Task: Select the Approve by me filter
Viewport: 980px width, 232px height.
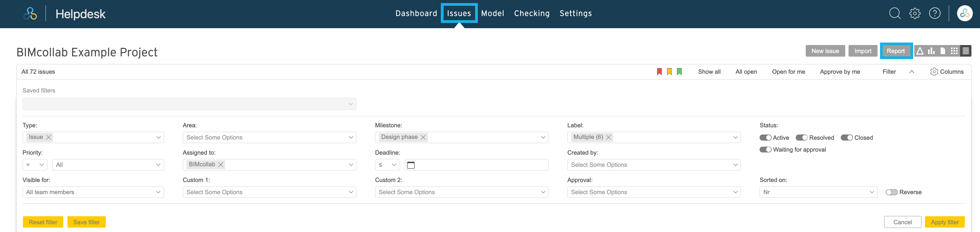Action: [840, 72]
